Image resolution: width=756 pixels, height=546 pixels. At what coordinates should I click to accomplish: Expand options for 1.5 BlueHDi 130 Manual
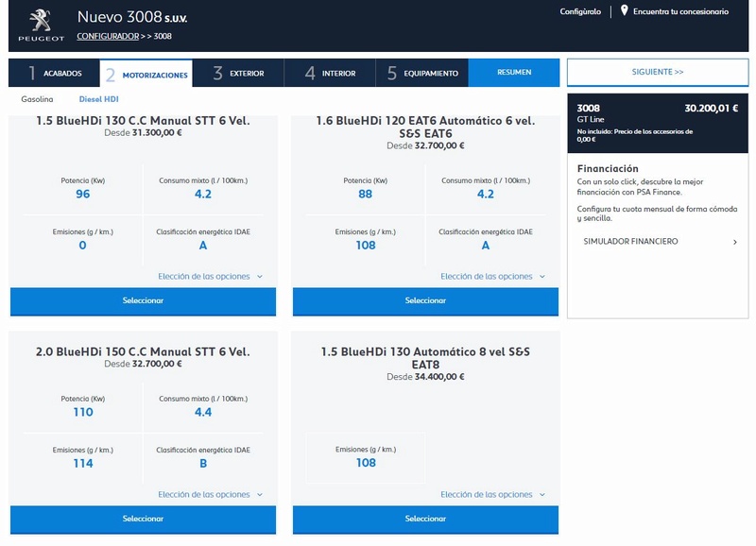(x=210, y=277)
